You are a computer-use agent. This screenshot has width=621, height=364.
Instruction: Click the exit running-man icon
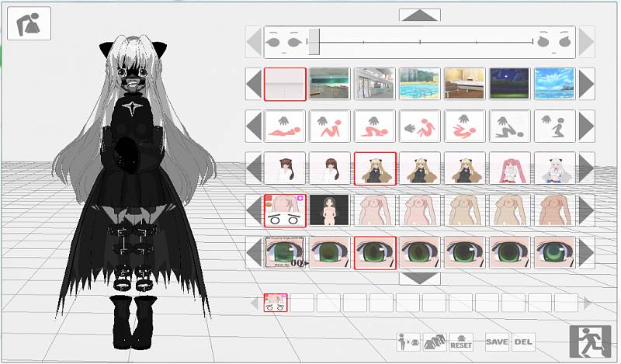coord(589,342)
